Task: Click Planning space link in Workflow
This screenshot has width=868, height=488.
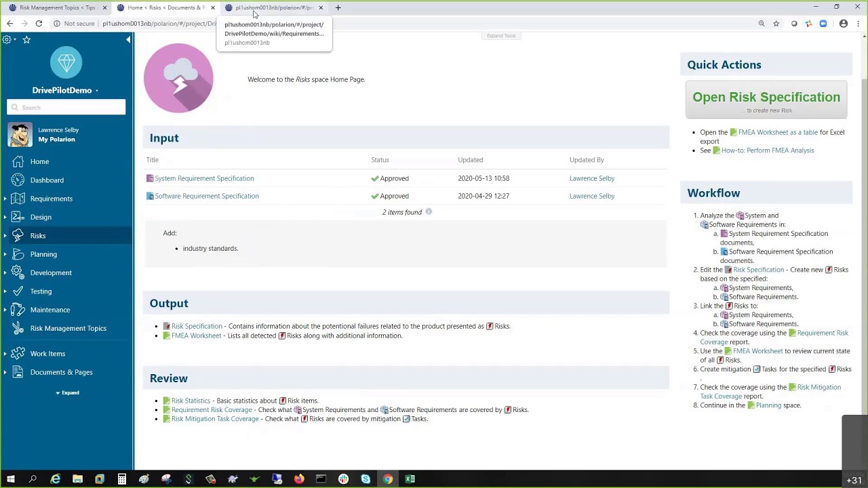Action: pos(768,405)
